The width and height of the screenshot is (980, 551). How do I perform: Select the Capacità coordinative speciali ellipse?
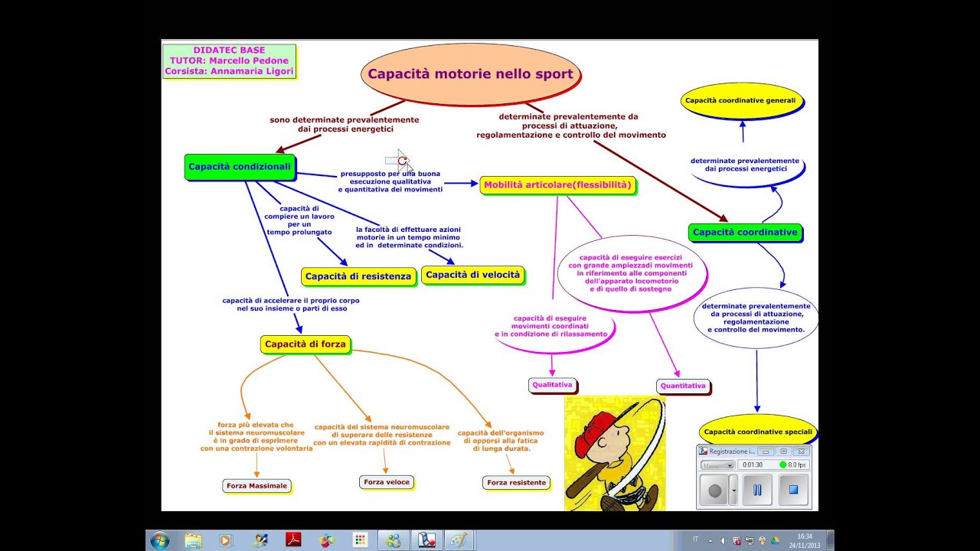coord(757,432)
